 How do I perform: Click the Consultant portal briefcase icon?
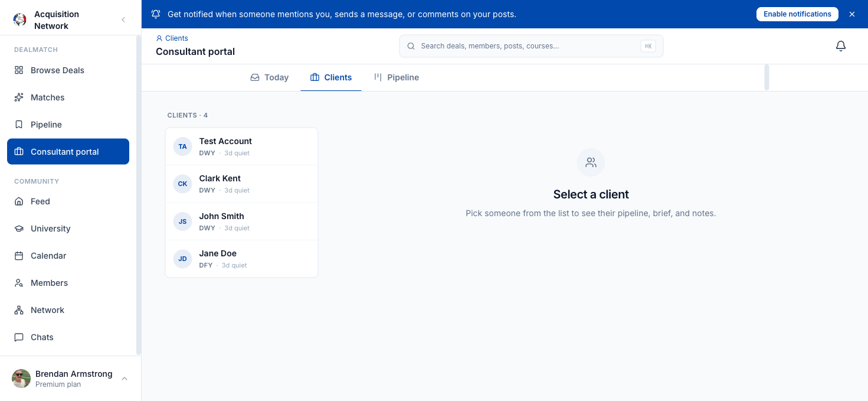point(19,152)
